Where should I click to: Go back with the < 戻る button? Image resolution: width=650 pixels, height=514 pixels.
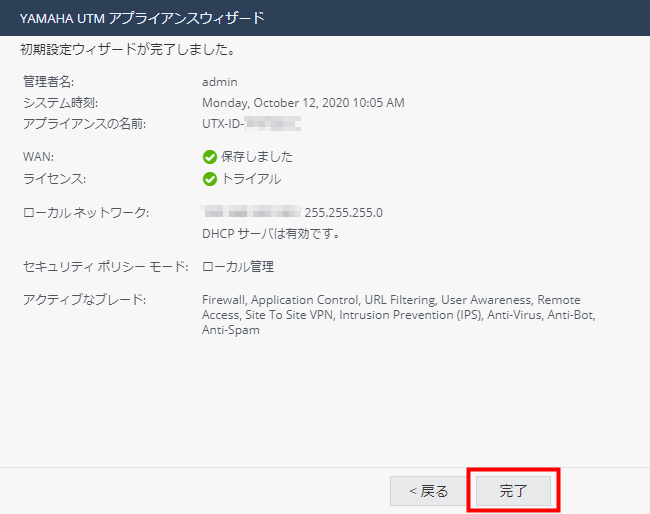pyautogui.click(x=427, y=491)
